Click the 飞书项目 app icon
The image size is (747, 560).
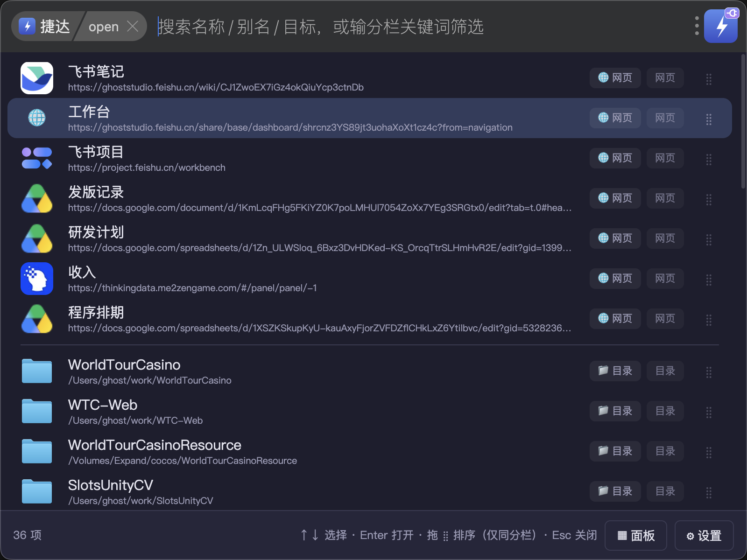coord(37,158)
